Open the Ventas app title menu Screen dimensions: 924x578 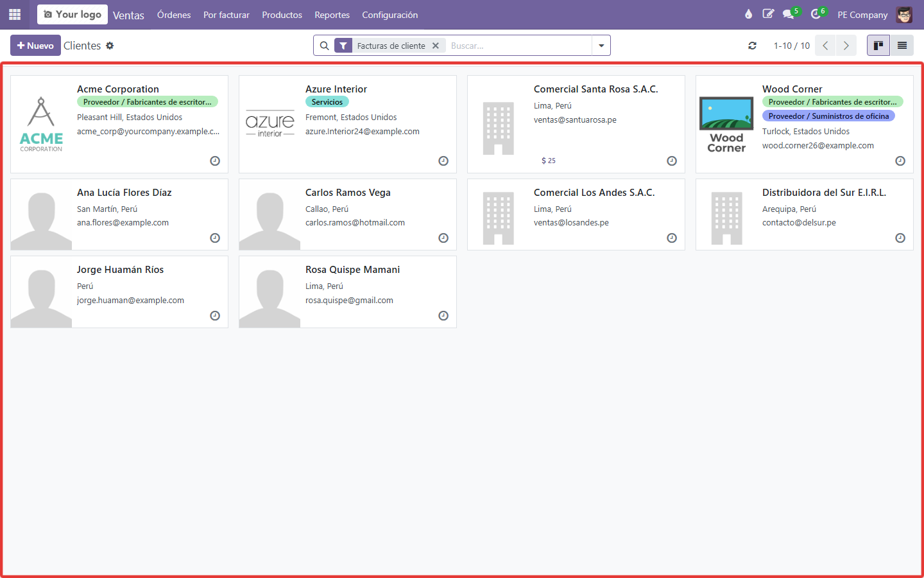[128, 15]
